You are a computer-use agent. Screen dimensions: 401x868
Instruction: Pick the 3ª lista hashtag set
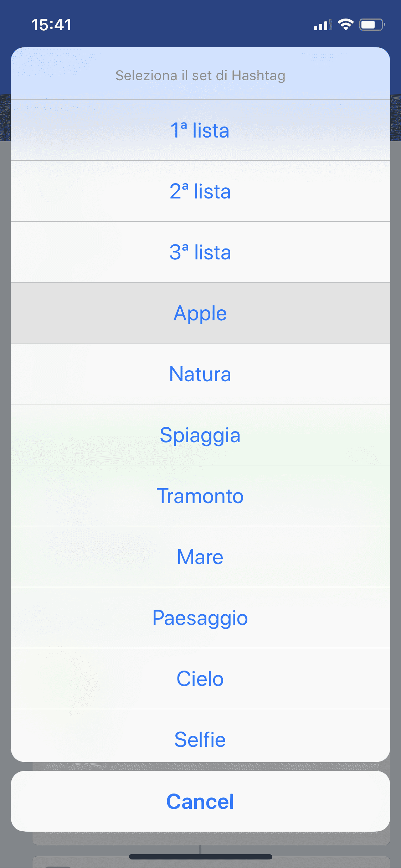(200, 252)
